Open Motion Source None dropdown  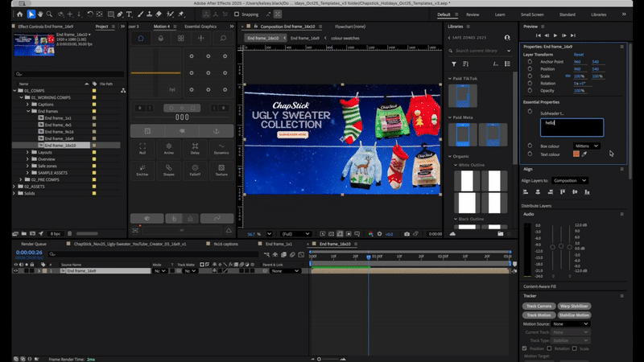click(571, 324)
